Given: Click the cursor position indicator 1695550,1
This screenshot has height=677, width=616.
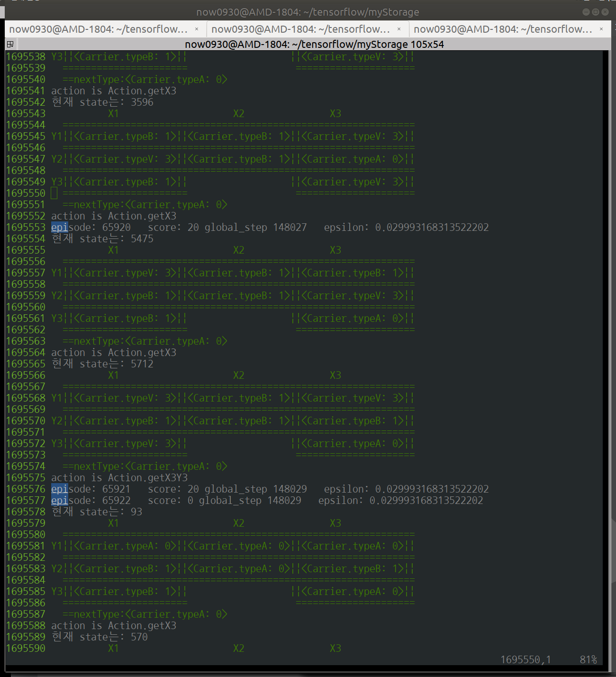Looking at the screenshot, I should [x=525, y=659].
